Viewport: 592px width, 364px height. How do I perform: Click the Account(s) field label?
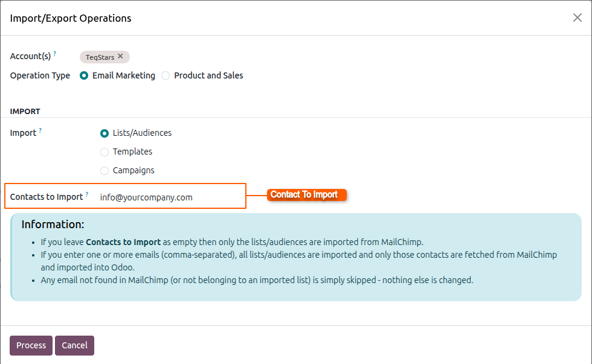click(x=30, y=56)
